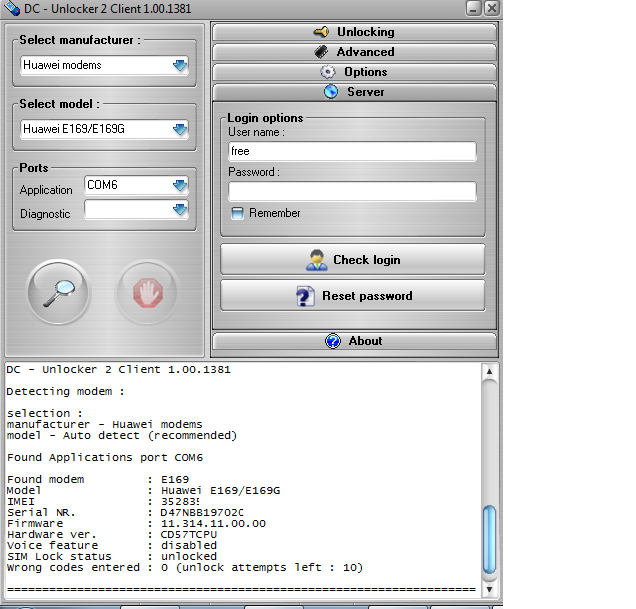Image resolution: width=636 pixels, height=609 pixels.
Task: Click the 'Found modem : E169' log line
Action: click(x=98, y=480)
